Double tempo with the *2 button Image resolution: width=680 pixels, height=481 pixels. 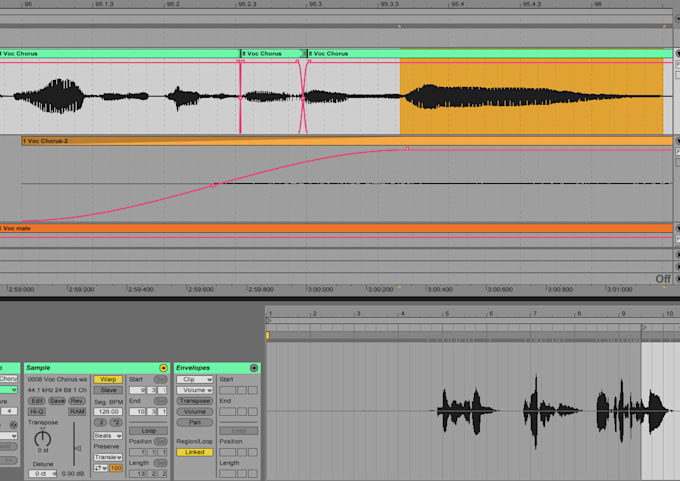(x=116, y=422)
